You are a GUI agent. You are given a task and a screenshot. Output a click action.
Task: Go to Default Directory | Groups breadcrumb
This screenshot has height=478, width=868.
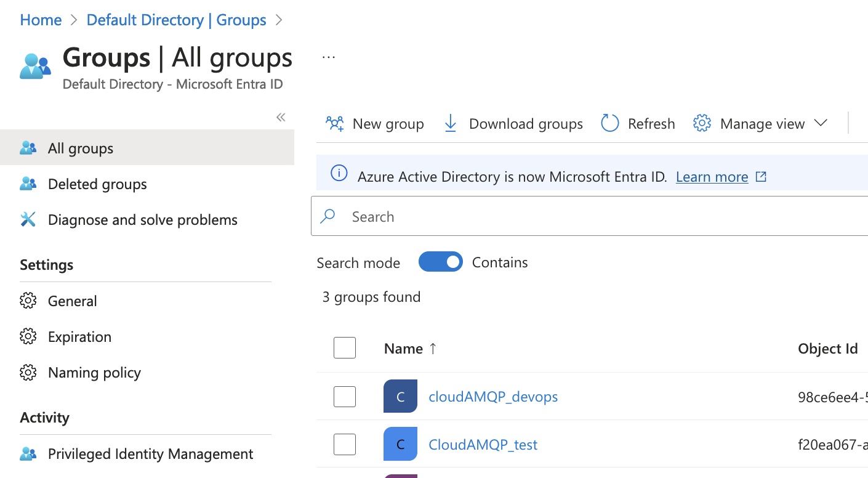[x=176, y=20]
